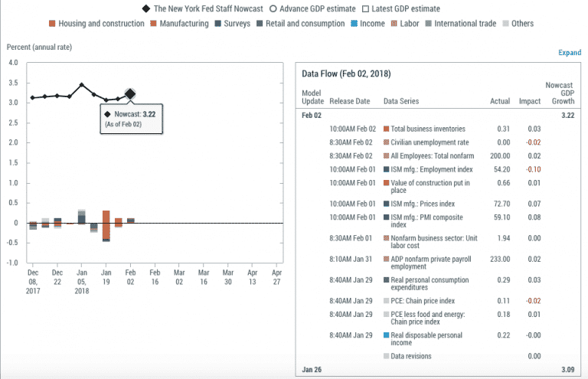The image size is (588, 379).
Task: Expand the Jan 26 model update row
Action: [x=311, y=371]
